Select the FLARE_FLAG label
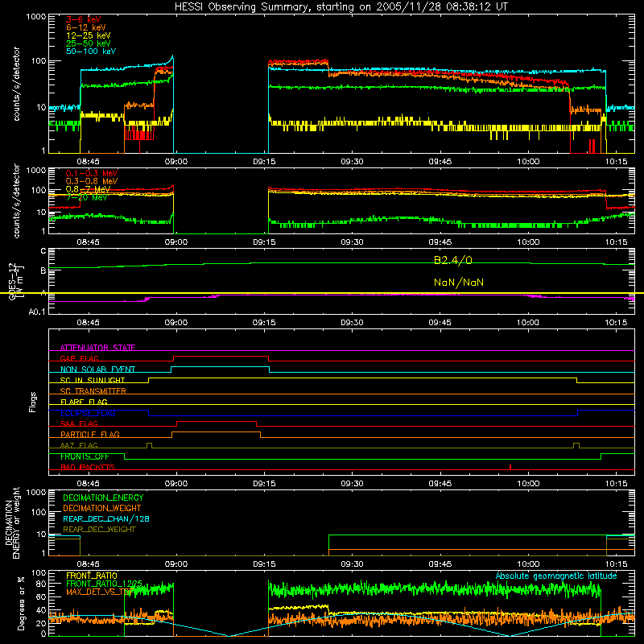 [84, 402]
